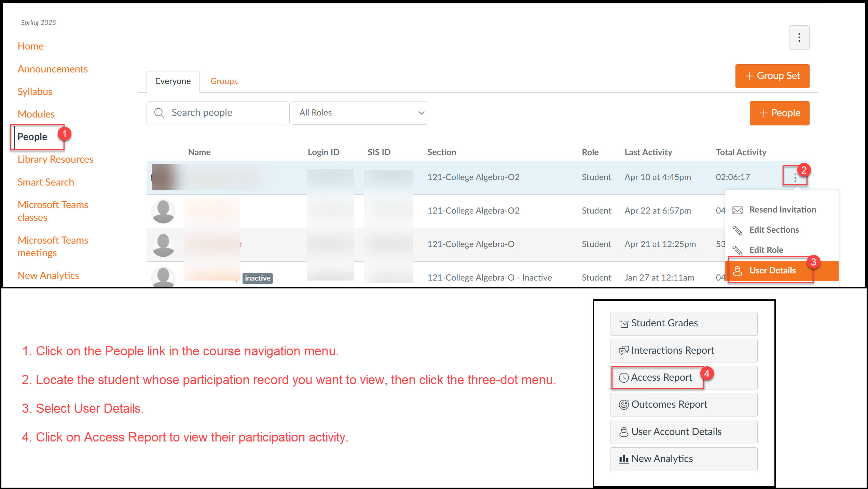
Task: Click the Access Report clock icon
Action: click(624, 378)
